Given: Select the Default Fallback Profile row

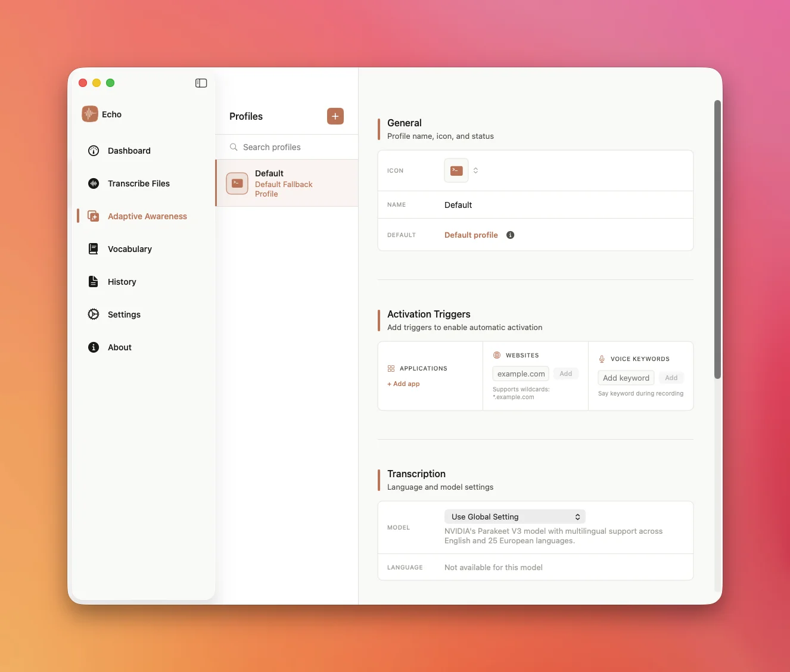Looking at the screenshot, I should 287,183.
